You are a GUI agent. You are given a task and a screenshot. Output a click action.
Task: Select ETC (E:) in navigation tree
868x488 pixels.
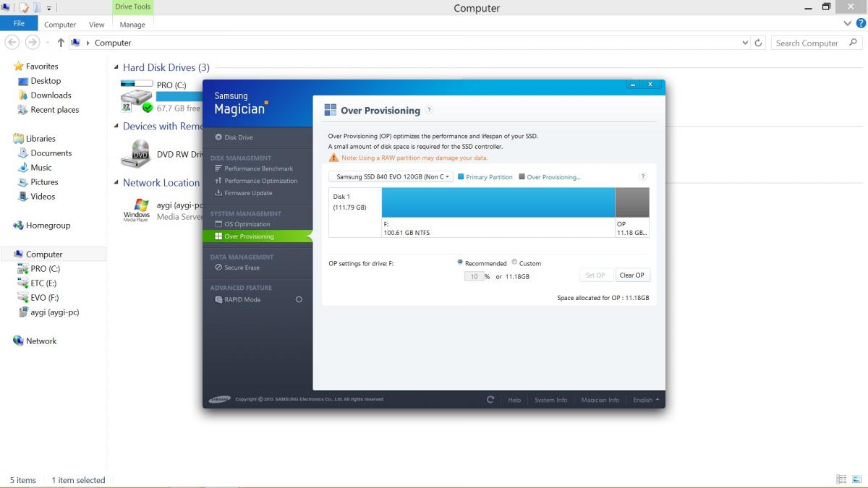(x=37, y=283)
